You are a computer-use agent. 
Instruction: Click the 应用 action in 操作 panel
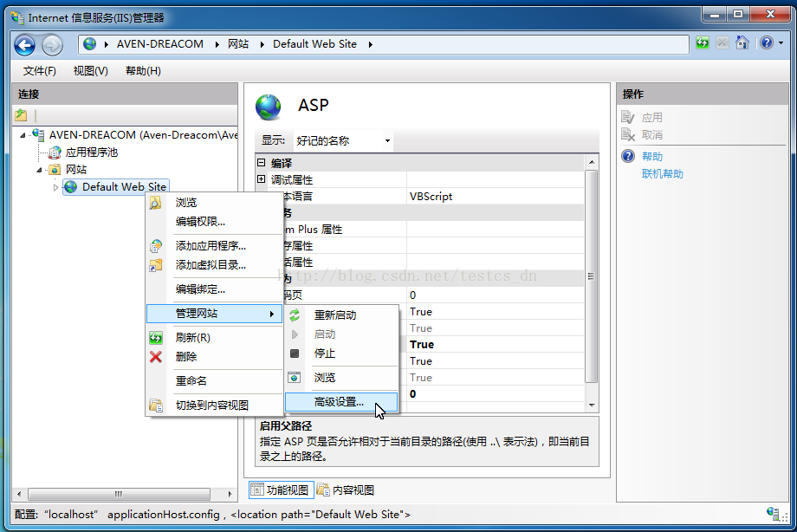pyautogui.click(x=651, y=118)
